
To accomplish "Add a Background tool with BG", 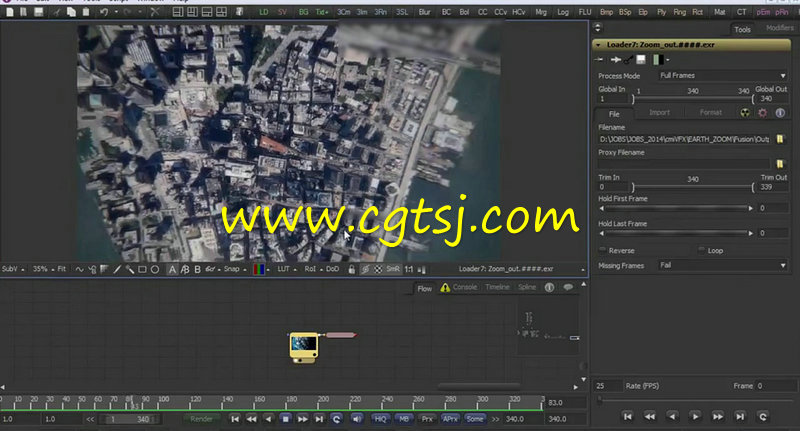I will click(x=304, y=12).
